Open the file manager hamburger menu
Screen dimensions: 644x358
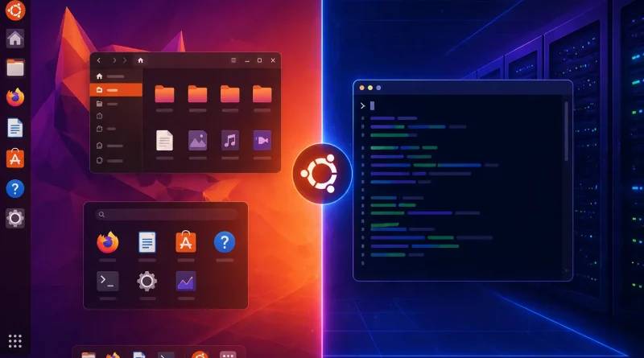(233, 60)
